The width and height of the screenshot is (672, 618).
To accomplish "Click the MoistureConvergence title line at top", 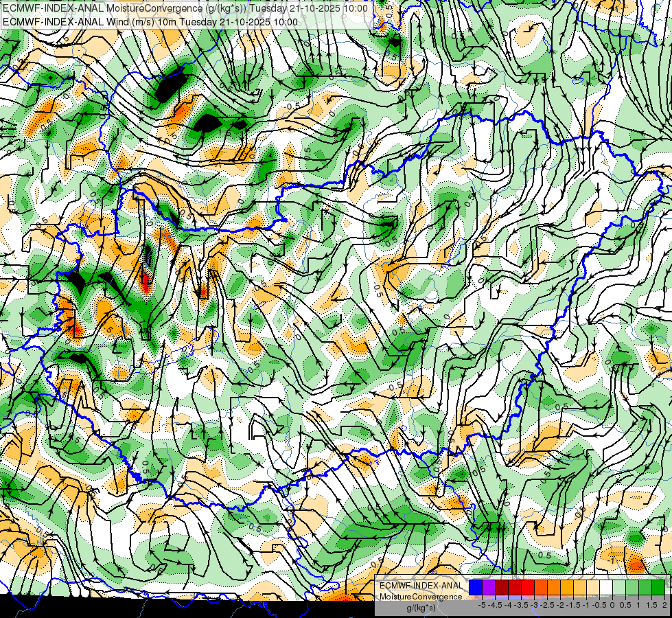I will coord(185,8).
